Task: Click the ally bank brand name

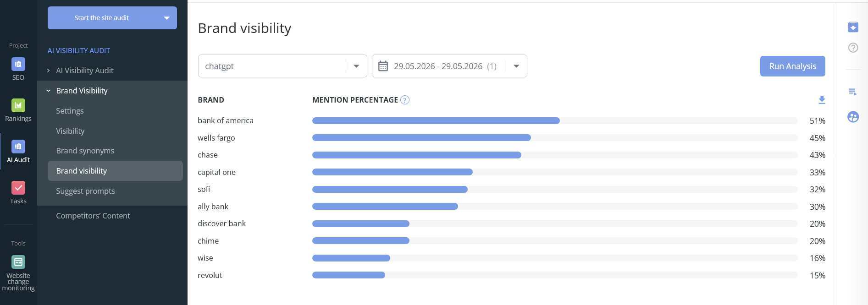Action: (213, 207)
